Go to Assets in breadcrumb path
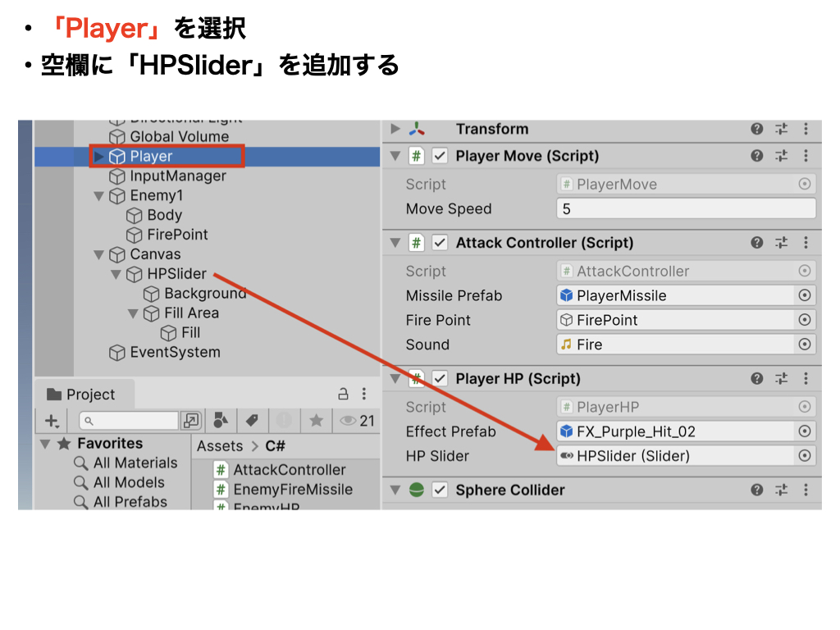The height and width of the screenshot is (630, 840). (220, 445)
